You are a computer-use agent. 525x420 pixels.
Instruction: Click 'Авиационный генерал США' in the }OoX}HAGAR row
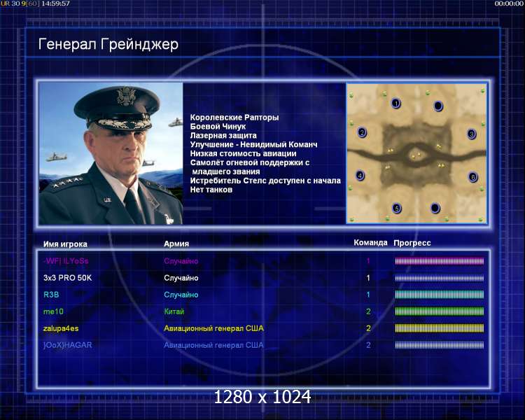(x=213, y=345)
